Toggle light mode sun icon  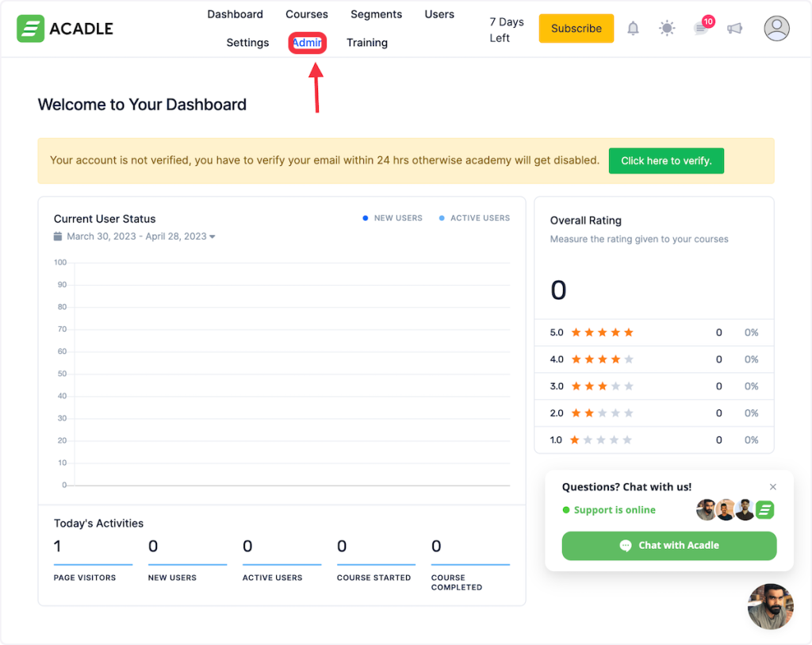click(x=667, y=29)
